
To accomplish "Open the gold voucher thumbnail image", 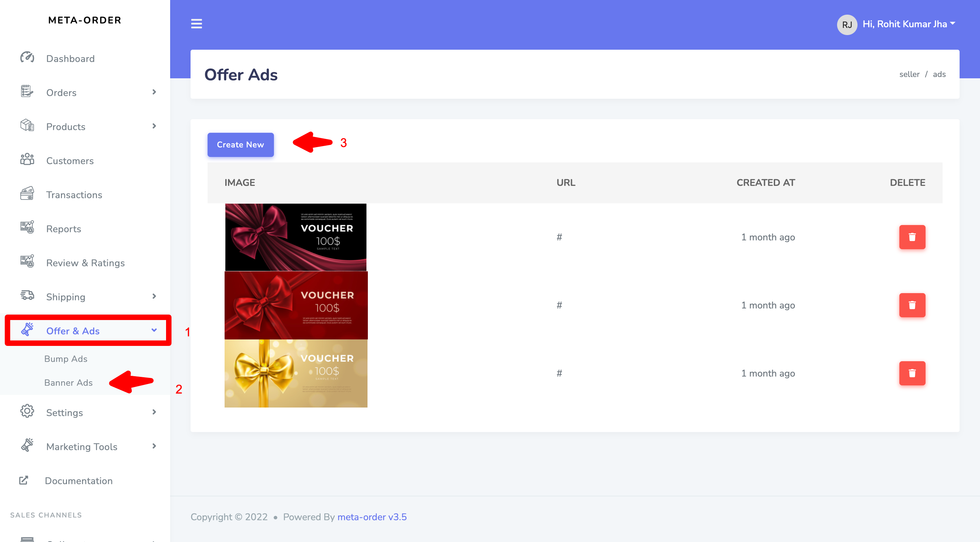I will pos(296,373).
